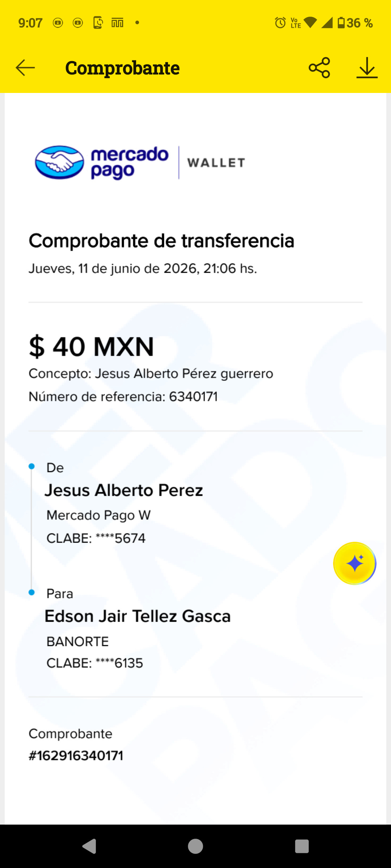Share the receipt with the share icon
Screen dimensions: 391x868
[319, 68]
